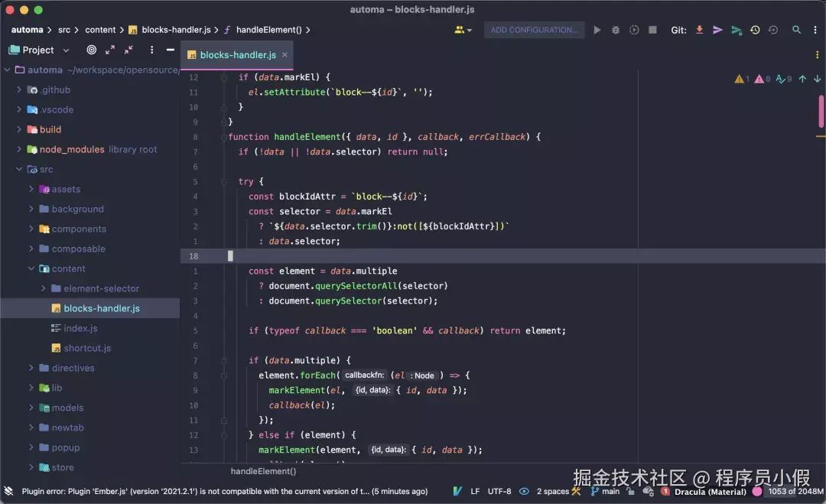Change UTF-8 file encoding

pyautogui.click(x=499, y=491)
